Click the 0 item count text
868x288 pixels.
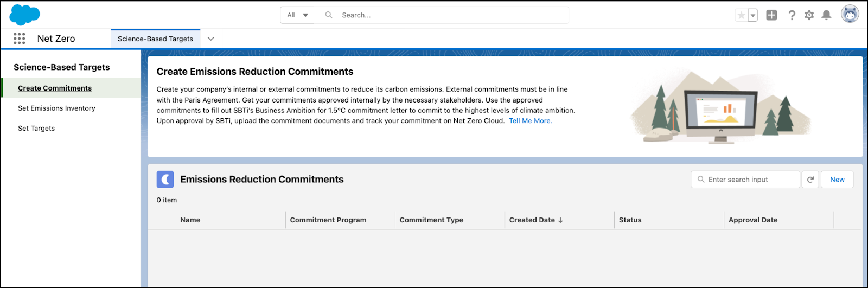[167, 200]
